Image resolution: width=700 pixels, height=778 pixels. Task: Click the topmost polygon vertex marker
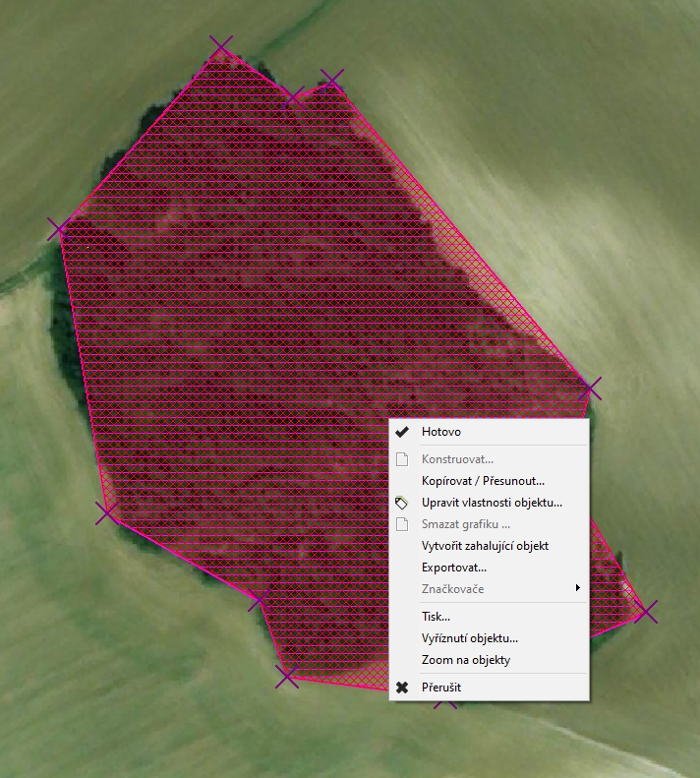[x=221, y=47]
